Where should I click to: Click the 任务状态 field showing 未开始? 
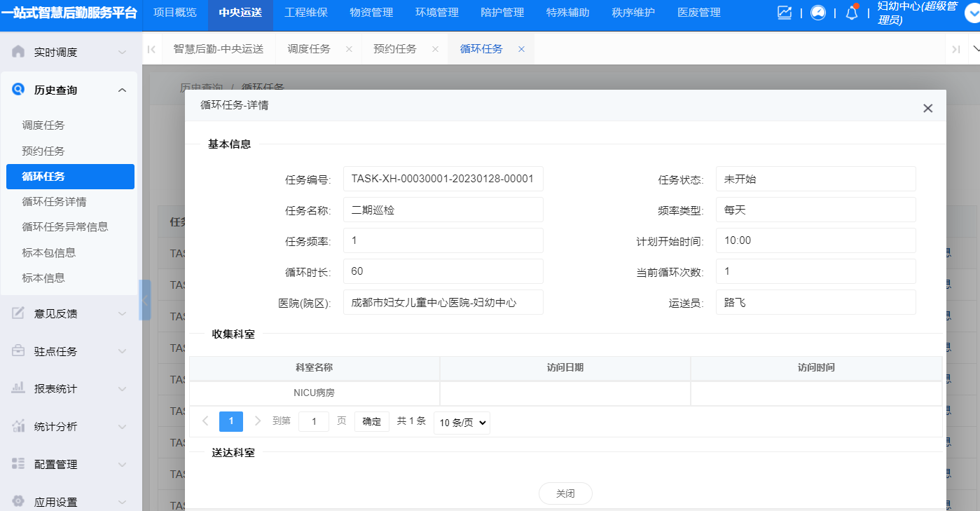(816, 179)
